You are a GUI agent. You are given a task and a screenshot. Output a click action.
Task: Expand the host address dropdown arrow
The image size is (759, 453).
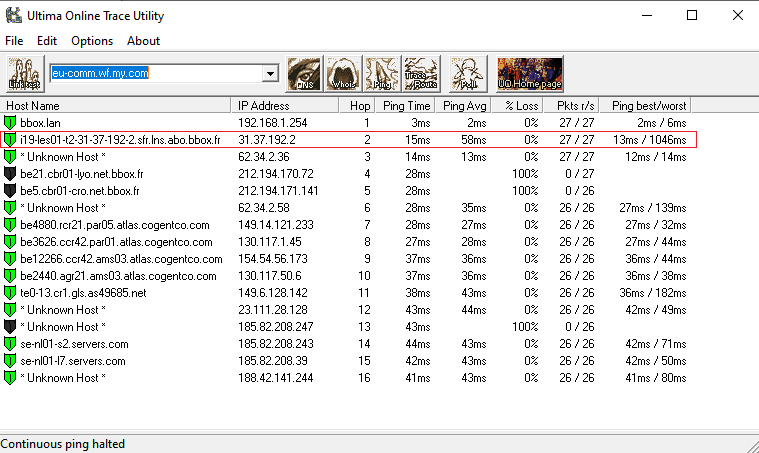click(x=271, y=74)
